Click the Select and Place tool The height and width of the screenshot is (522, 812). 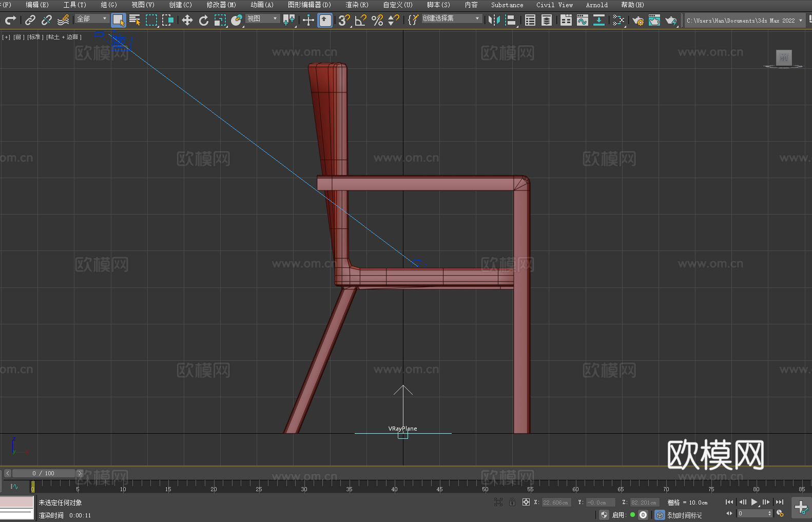[x=237, y=20]
